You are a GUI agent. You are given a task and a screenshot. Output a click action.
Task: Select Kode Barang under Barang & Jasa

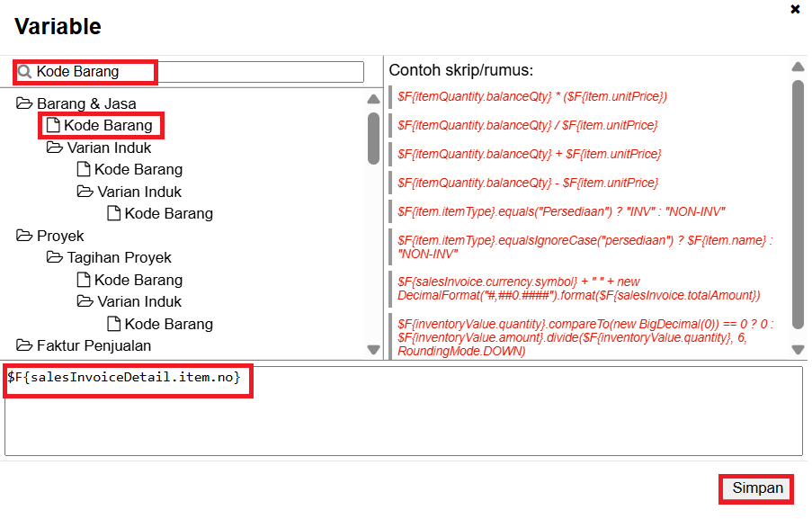(107, 125)
